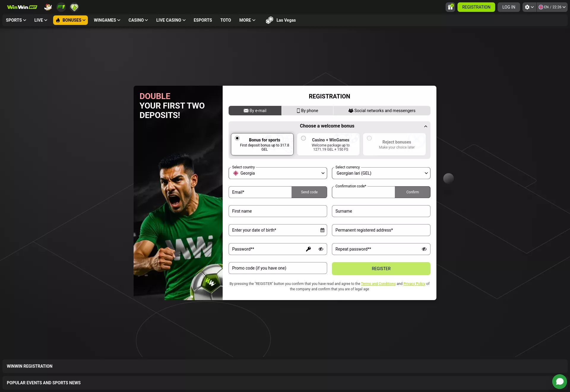Click the green REGISTRATION button

[476, 7]
